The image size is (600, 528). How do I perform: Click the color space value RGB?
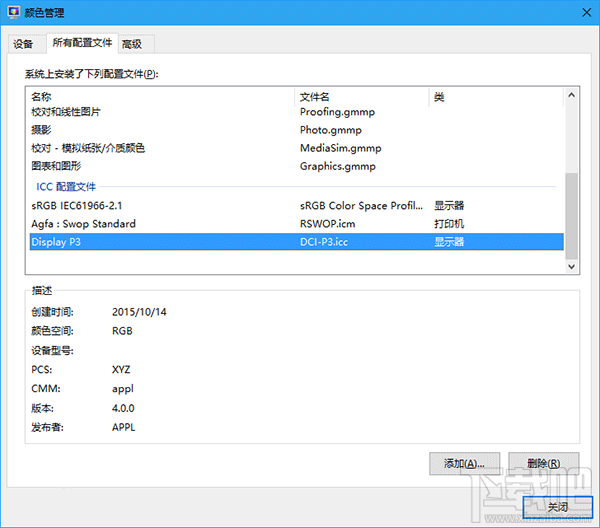tap(122, 331)
